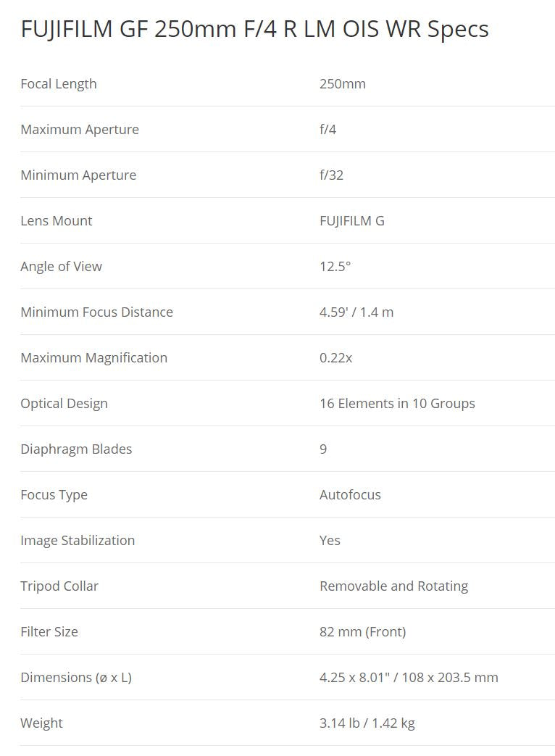Click the Minimum Focus Distance label
The image size is (555, 756).
(97, 312)
